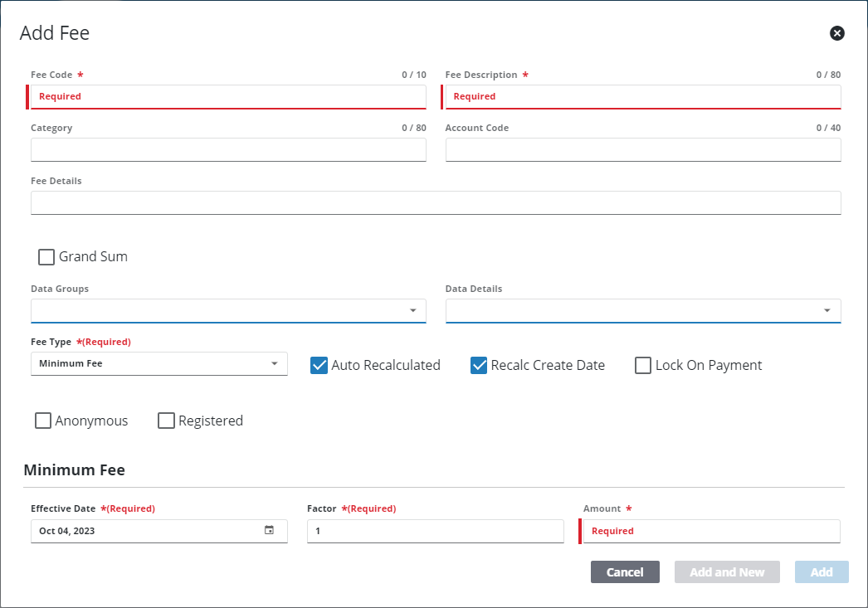868x608 pixels.
Task: Open the Fee Type dropdown showing Minimum Fee
Action: coord(159,363)
